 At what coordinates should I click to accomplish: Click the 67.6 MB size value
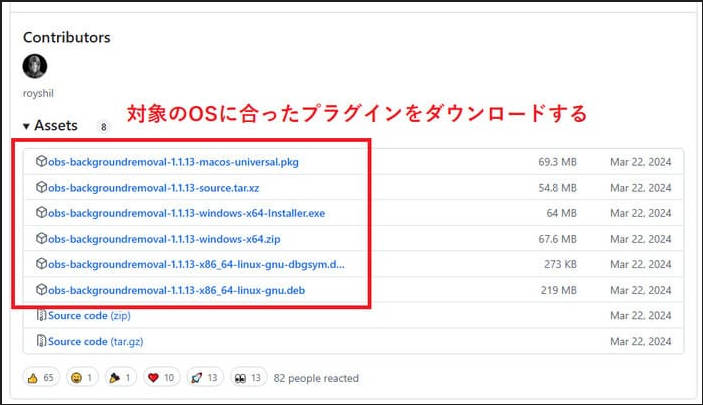pos(557,239)
